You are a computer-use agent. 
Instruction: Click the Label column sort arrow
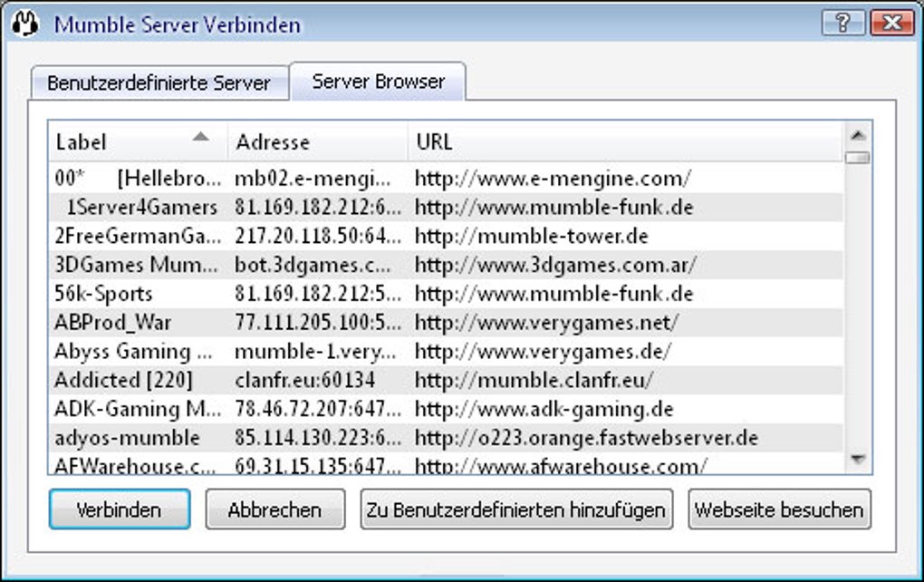click(x=201, y=137)
